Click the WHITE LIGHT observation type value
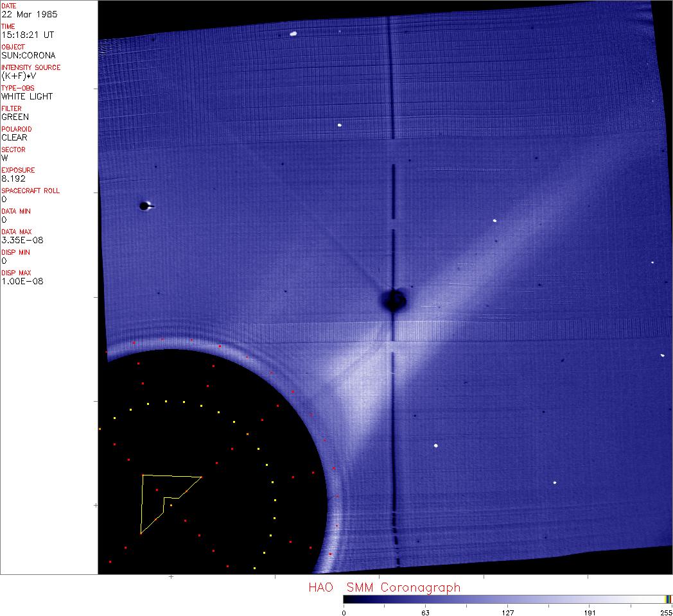Image resolution: width=673 pixels, height=616 pixels. coord(27,96)
